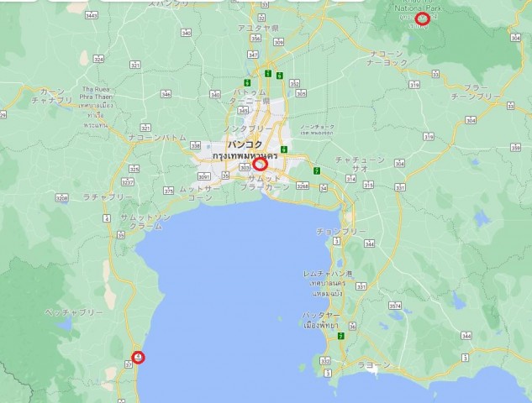Click the route 303 road shield
Image resolution: width=532 pixels, height=403 pixels.
tap(245, 167)
